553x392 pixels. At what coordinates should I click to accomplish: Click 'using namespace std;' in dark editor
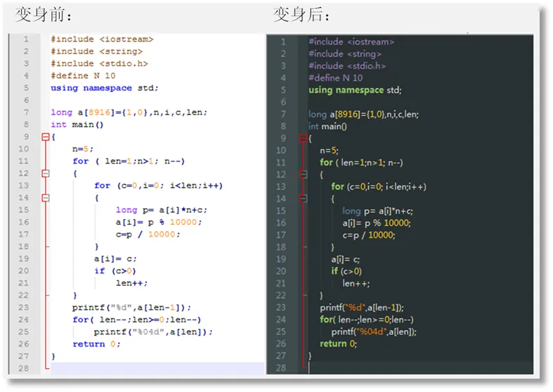[x=355, y=90]
